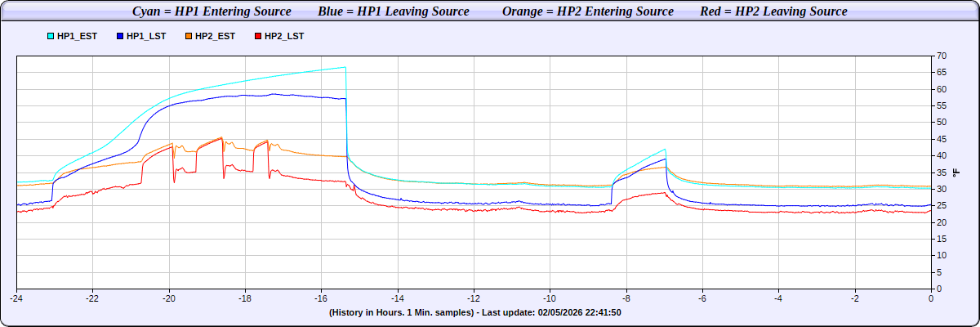Toggle the HP1_EST series legend label

tap(78, 37)
